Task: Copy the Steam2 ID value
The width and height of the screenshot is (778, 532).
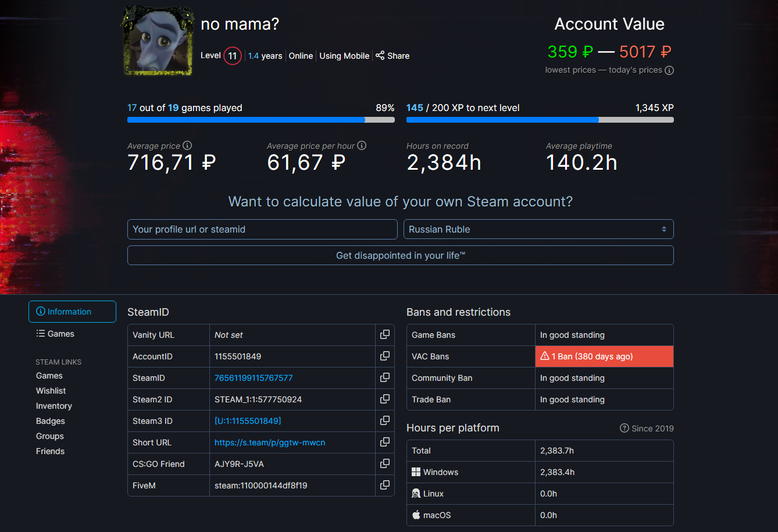Action: pyautogui.click(x=385, y=399)
